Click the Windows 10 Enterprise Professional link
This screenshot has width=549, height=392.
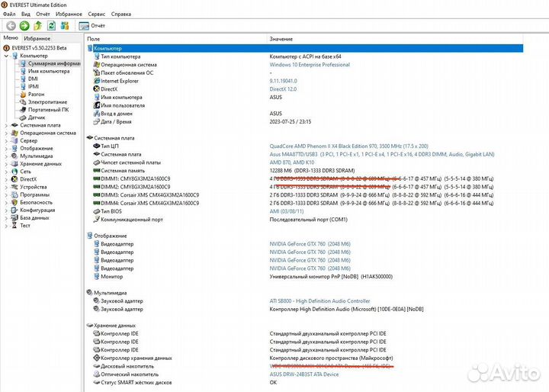[310, 65]
